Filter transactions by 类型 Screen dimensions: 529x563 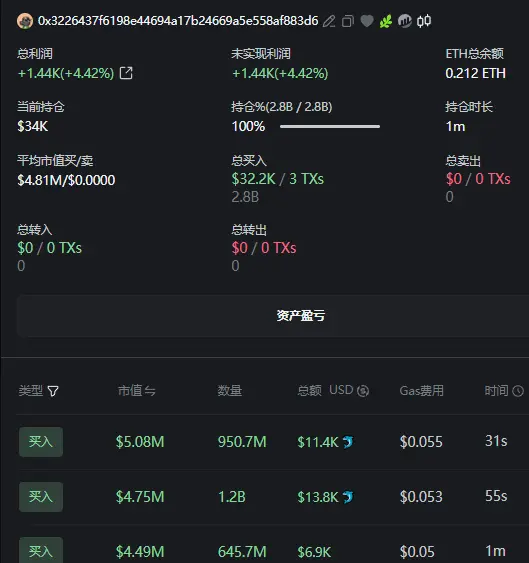pos(53,391)
